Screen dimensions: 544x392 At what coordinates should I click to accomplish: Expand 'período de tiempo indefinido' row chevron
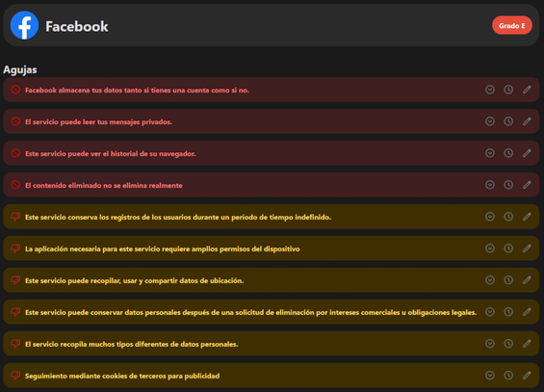(x=489, y=217)
